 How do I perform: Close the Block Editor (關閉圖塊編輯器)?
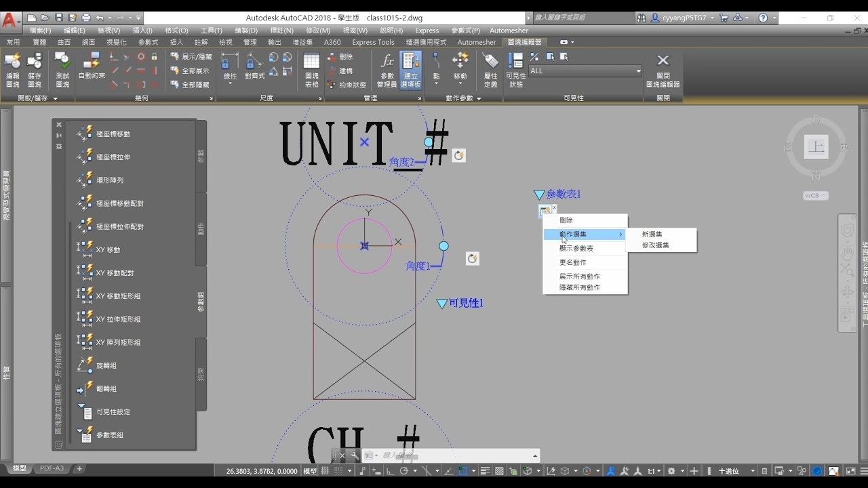663,70
